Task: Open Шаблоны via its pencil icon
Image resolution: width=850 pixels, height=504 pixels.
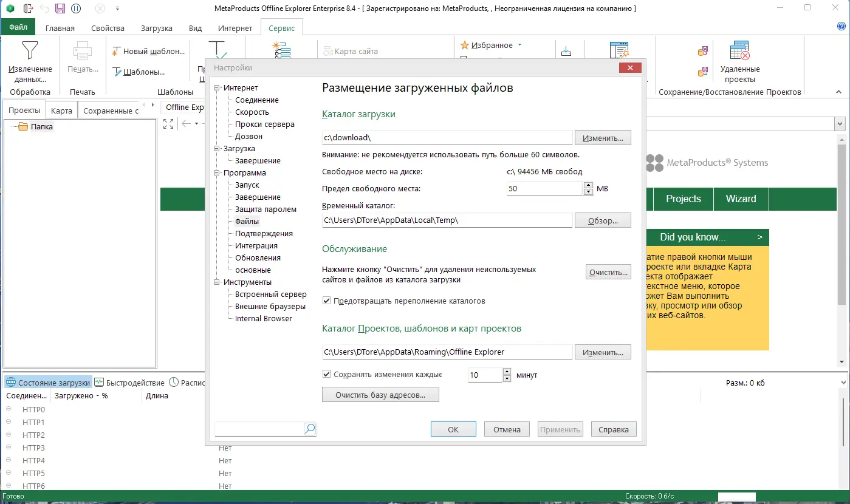Action: (x=115, y=71)
